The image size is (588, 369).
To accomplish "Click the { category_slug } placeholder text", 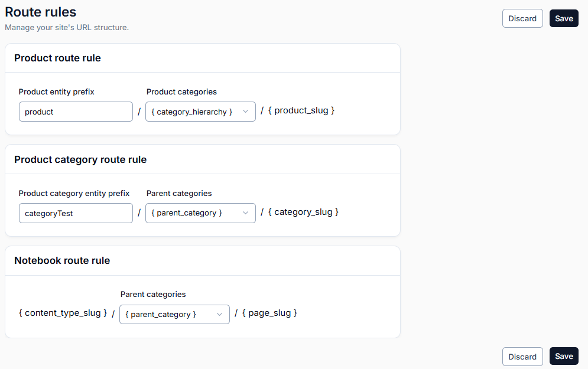I will coord(303,212).
